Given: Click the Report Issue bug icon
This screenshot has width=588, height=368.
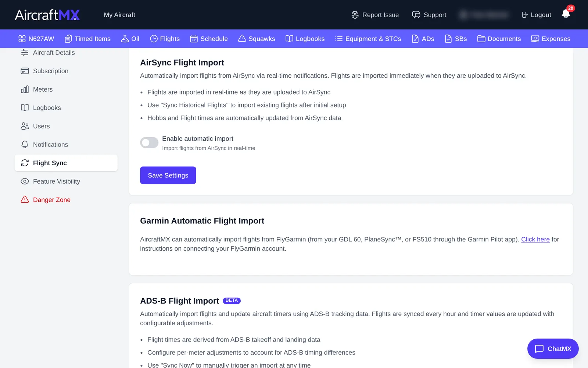Looking at the screenshot, I should [355, 15].
